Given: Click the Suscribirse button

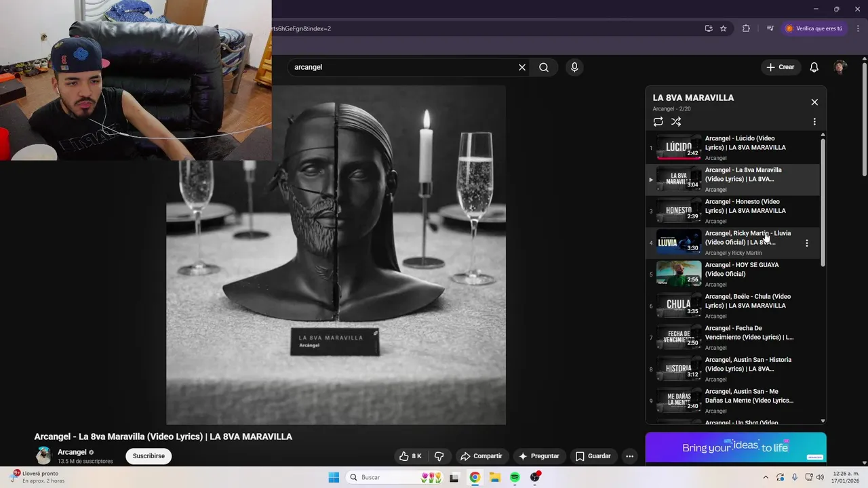Looking at the screenshot, I should point(149,456).
